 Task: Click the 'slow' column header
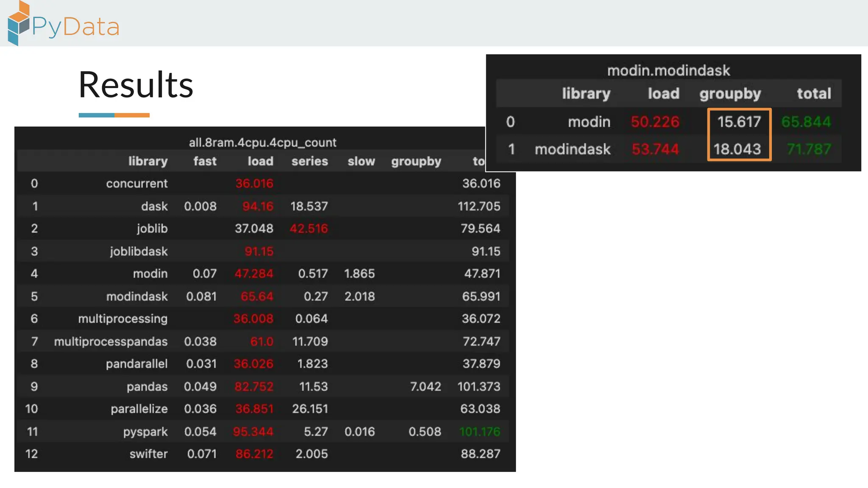pos(361,161)
